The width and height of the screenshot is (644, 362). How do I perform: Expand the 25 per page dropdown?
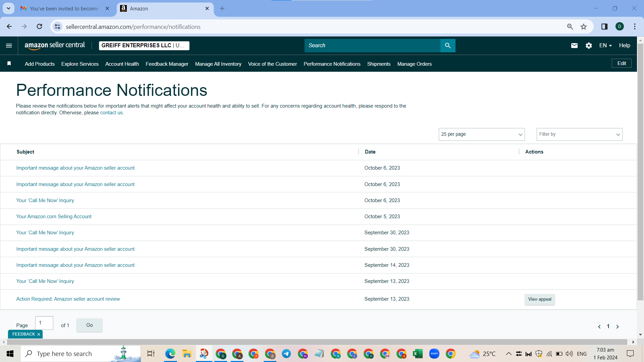(482, 134)
